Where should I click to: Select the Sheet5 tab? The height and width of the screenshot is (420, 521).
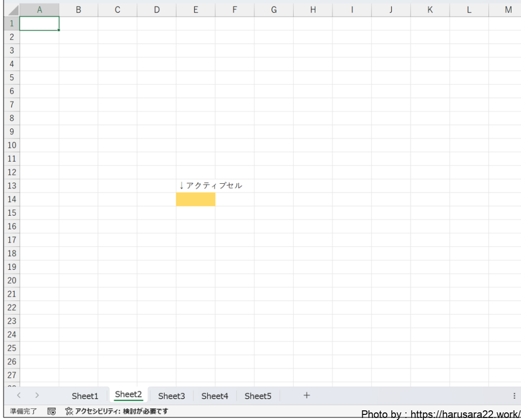[x=258, y=396]
